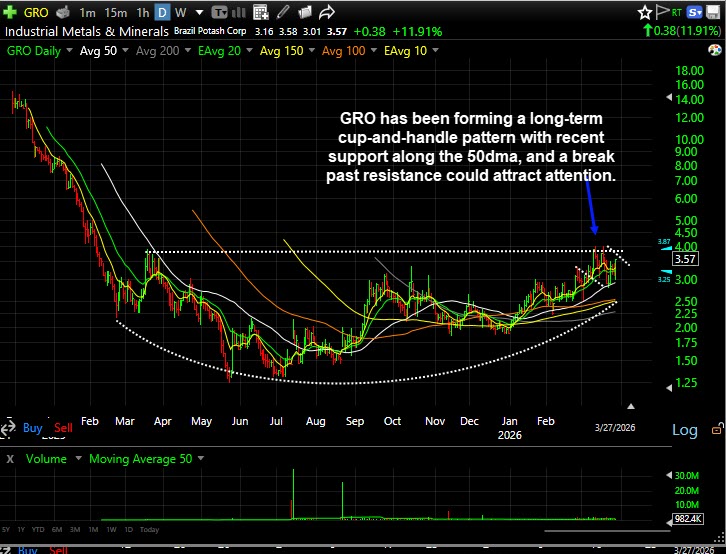This screenshot has width=726, height=554.
Task: Click the 3.57 current price label on scale
Action: pos(685,259)
